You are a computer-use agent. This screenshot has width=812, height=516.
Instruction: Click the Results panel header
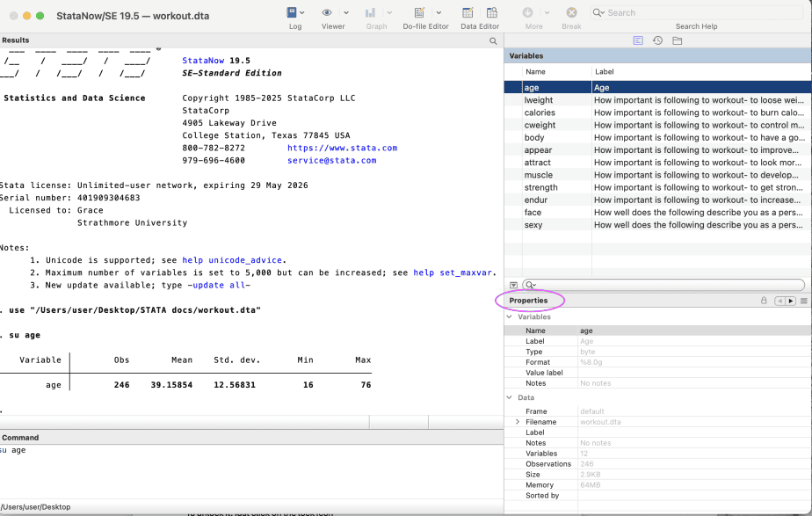click(x=18, y=40)
